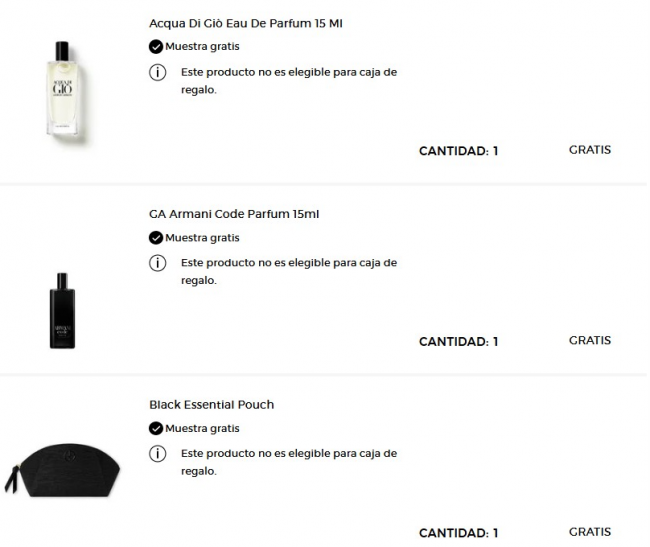650x547 pixels.
Task: Click the info icon under Armani Code Parfum
Action: click(156, 263)
